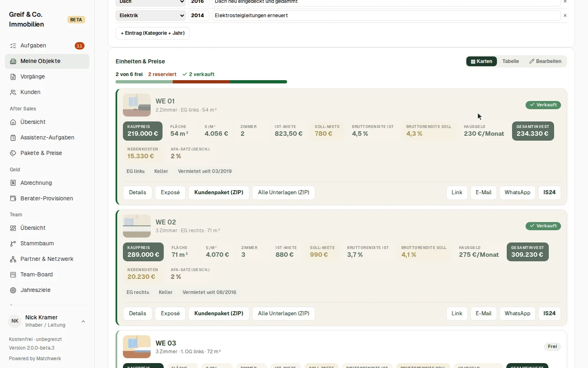
Task: Download Kundenpaket (ZIP) for WE 02
Action: tap(219, 314)
